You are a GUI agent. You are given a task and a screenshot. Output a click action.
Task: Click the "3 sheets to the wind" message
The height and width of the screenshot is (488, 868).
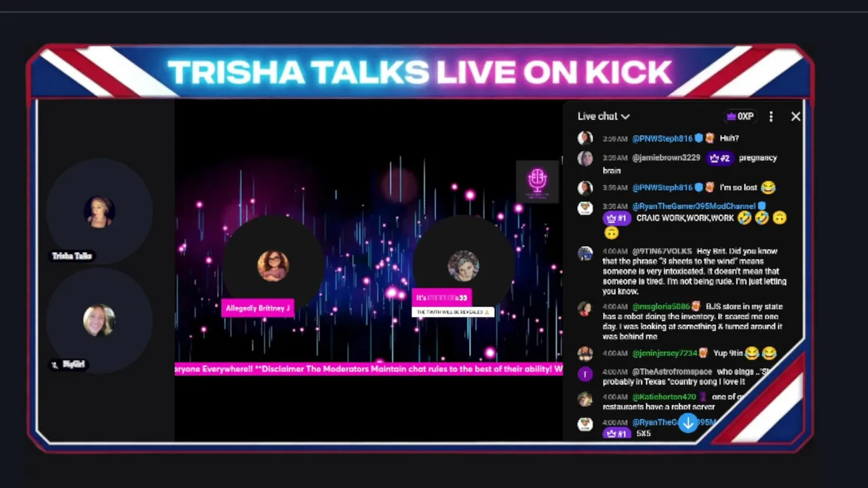click(694, 271)
